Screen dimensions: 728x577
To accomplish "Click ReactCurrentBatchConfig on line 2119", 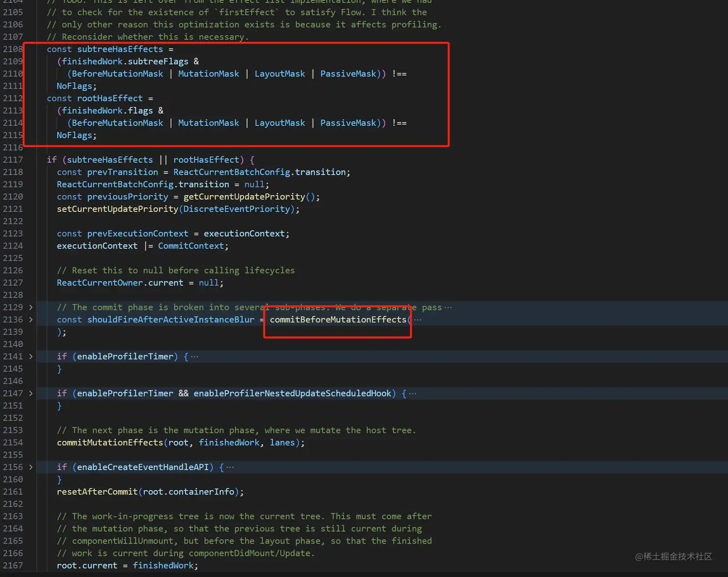I will (x=115, y=184).
